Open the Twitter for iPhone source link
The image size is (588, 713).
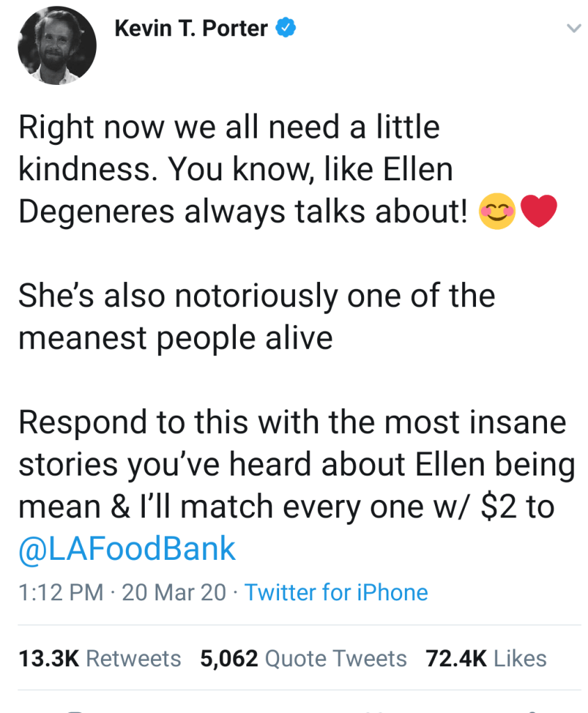336,593
